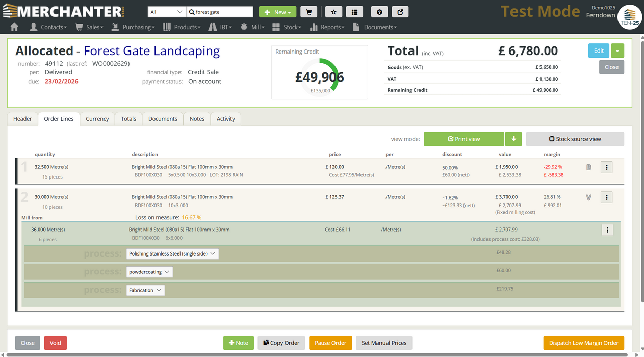Click the last ref WO0002629

(110, 64)
